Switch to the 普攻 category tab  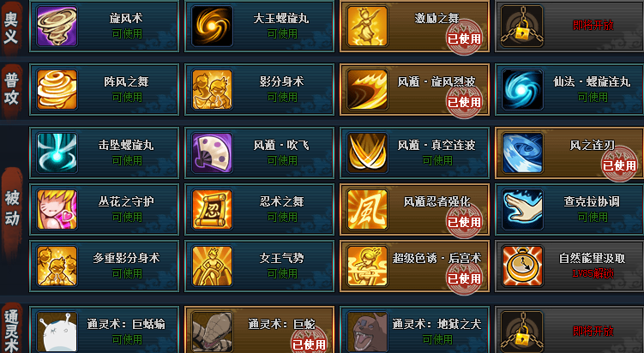pos(12,89)
